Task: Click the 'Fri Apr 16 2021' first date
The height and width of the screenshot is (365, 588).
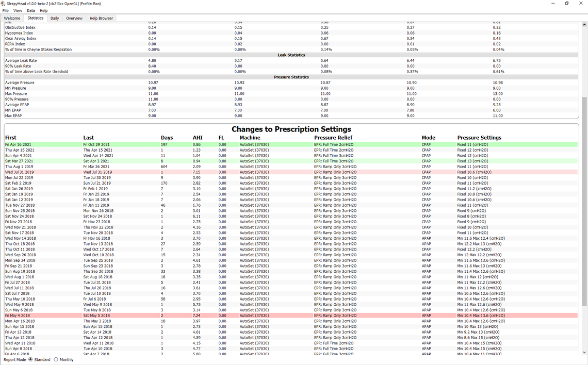Action: point(19,144)
